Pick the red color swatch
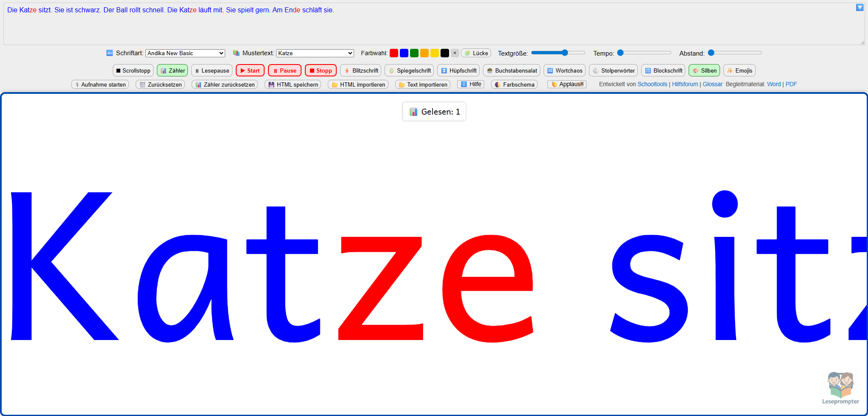The height and width of the screenshot is (416, 868). (394, 53)
